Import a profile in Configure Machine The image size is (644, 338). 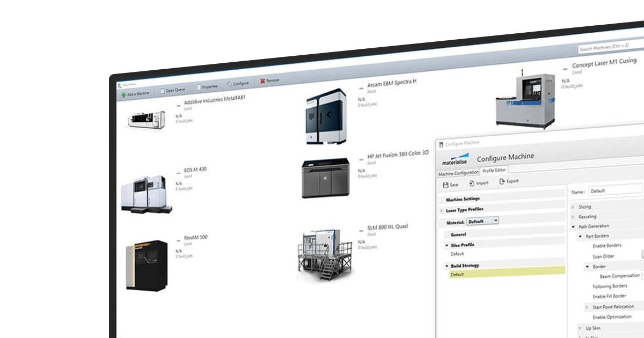[479, 183]
